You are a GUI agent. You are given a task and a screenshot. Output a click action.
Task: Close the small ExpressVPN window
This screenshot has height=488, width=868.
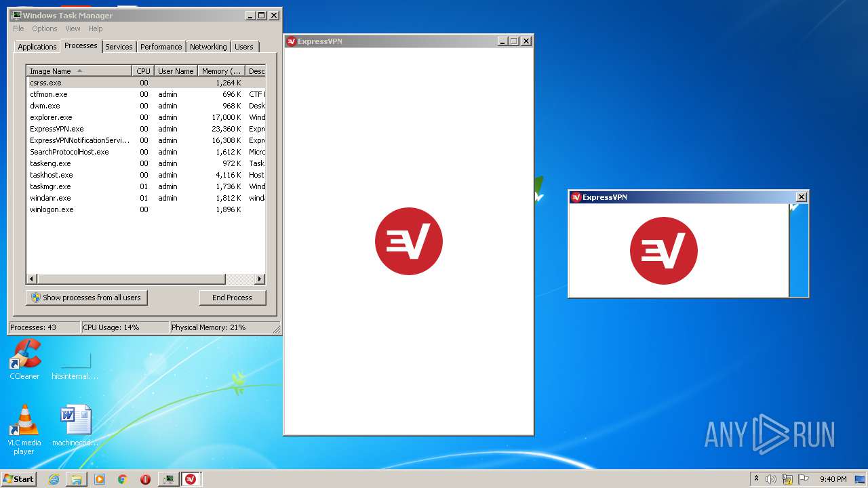pos(802,197)
